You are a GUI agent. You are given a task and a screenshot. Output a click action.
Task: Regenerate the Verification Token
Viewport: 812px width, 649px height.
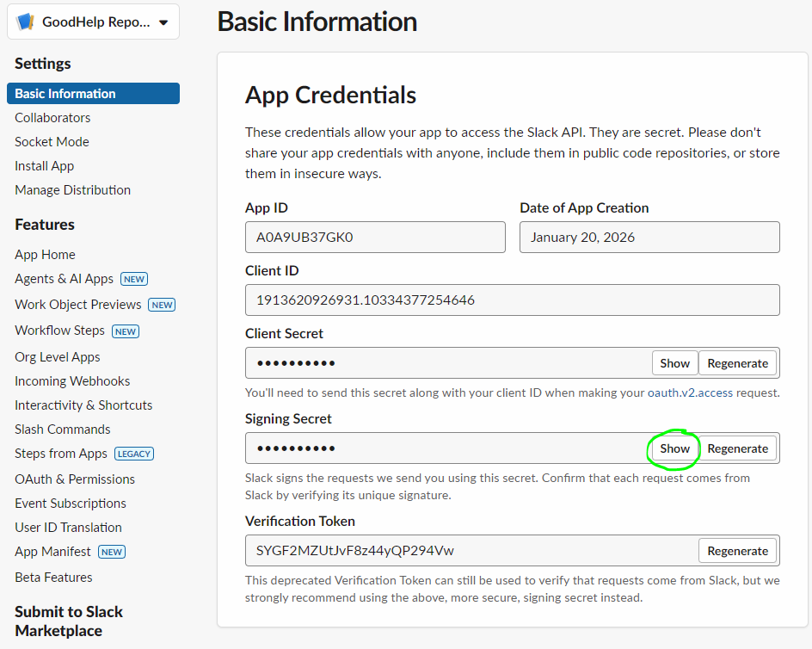pyautogui.click(x=737, y=551)
